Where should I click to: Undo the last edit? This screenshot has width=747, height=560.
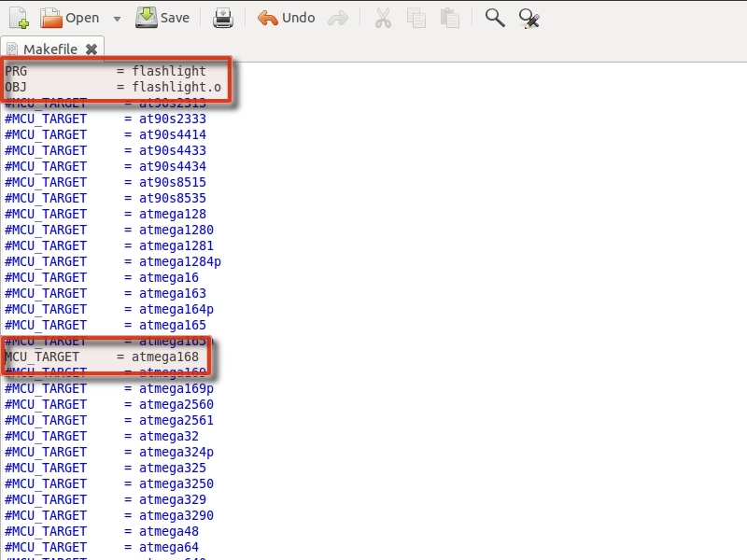[287, 18]
